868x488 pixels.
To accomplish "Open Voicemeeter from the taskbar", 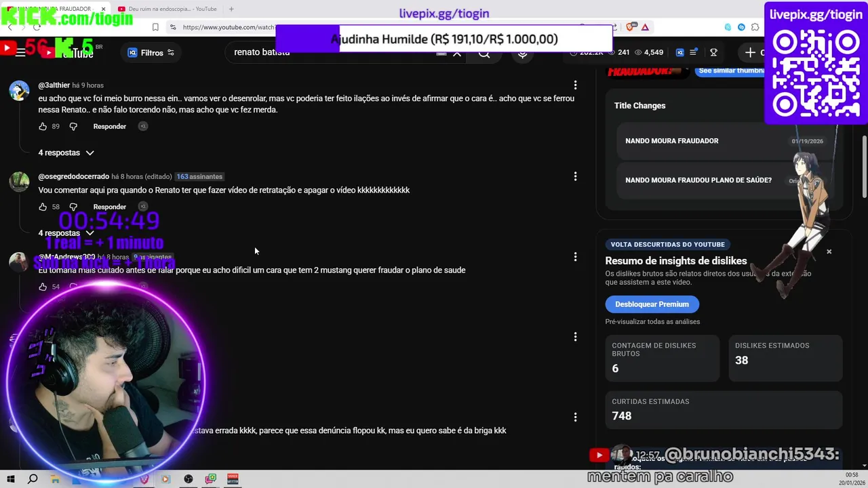I will click(233, 479).
